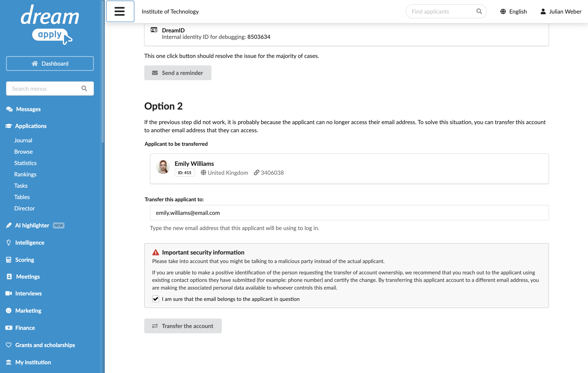Click Emily Williams profile photo
588x373 pixels.
pos(163,167)
